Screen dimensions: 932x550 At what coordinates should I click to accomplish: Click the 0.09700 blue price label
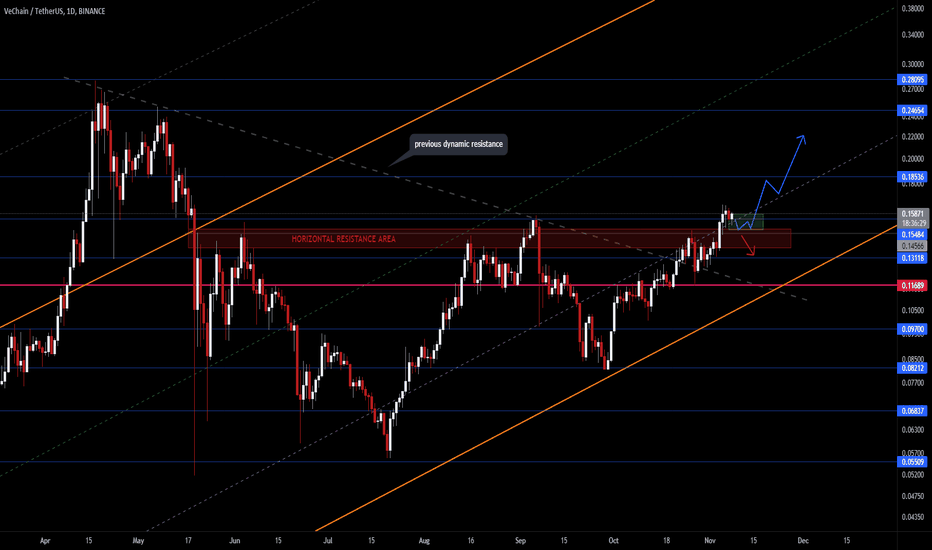912,329
